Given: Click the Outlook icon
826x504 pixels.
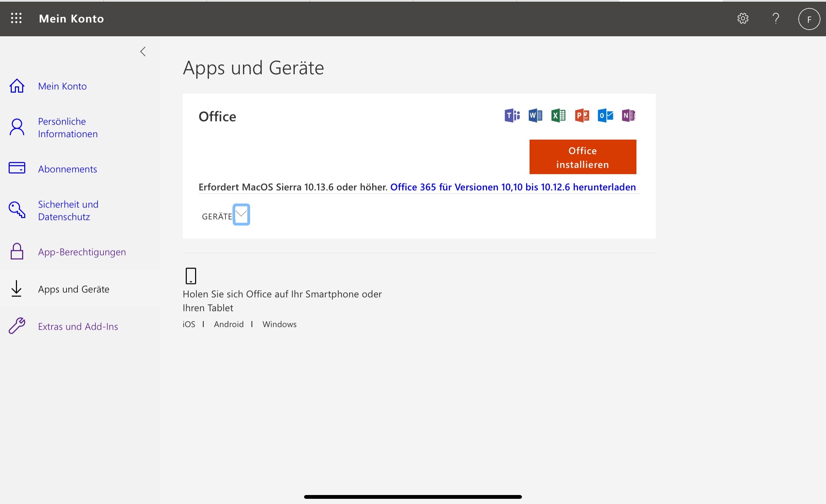Looking at the screenshot, I should 605,115.
